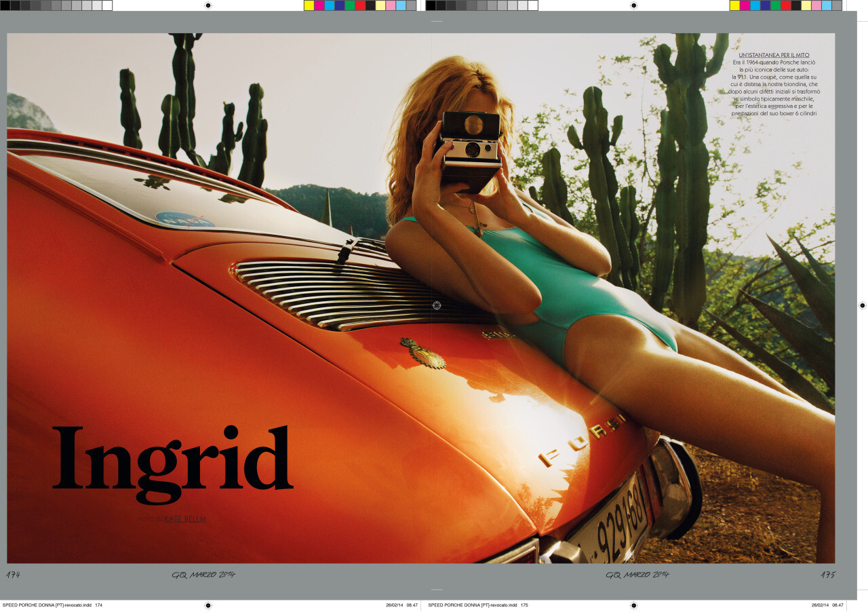This screenshot has width=868, height=614.
Task: Click the top registration mark above page 174
Action: pos(208,5)
